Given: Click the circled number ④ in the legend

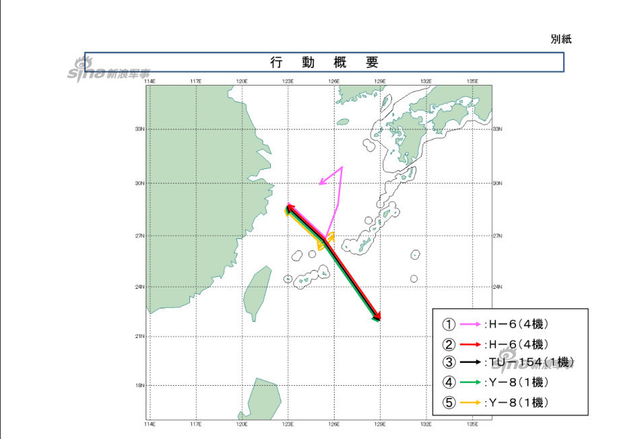Looking at the screenshot, I should pos(449,382).
